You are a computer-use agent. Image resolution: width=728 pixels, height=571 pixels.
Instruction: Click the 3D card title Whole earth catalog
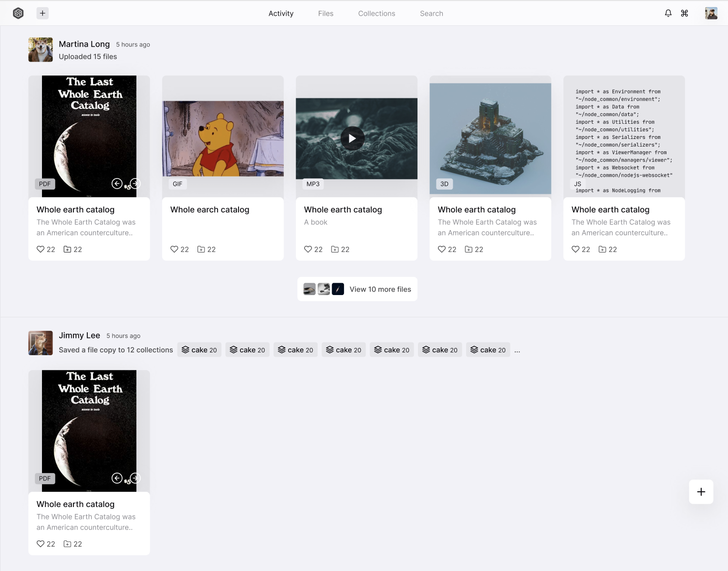coord(477,210)
